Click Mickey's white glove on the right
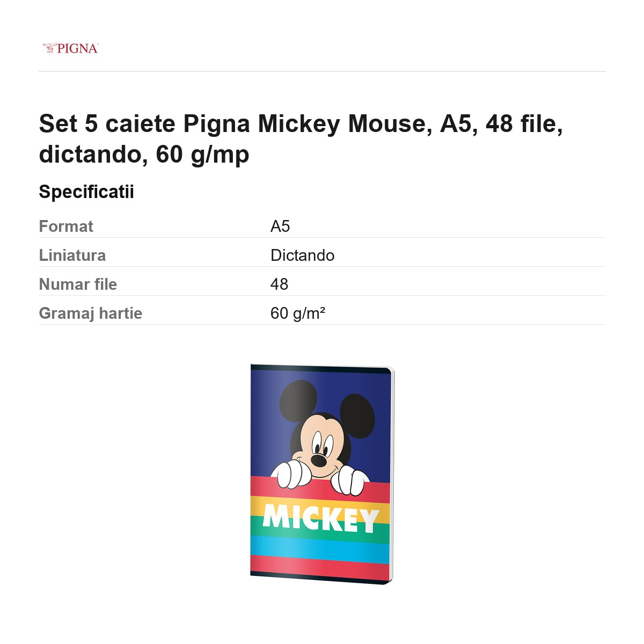Image resolution: width=644 pixels, height=644 pixels. pos(350,481)
